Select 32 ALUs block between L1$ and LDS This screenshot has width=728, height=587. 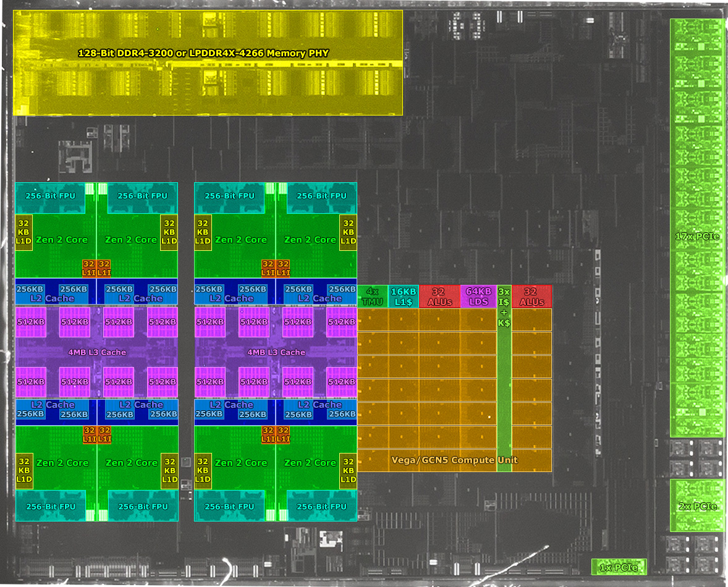coord(439,297)
